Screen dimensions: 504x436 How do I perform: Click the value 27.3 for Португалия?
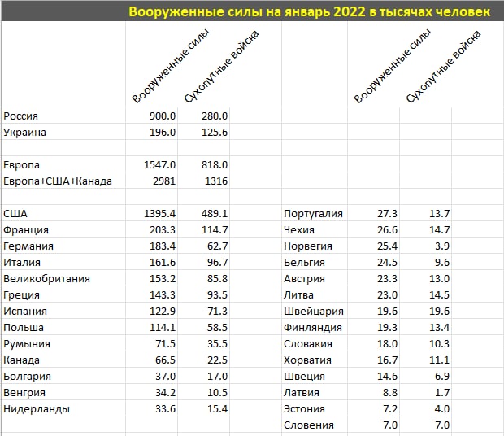click(x=387, y=213)
